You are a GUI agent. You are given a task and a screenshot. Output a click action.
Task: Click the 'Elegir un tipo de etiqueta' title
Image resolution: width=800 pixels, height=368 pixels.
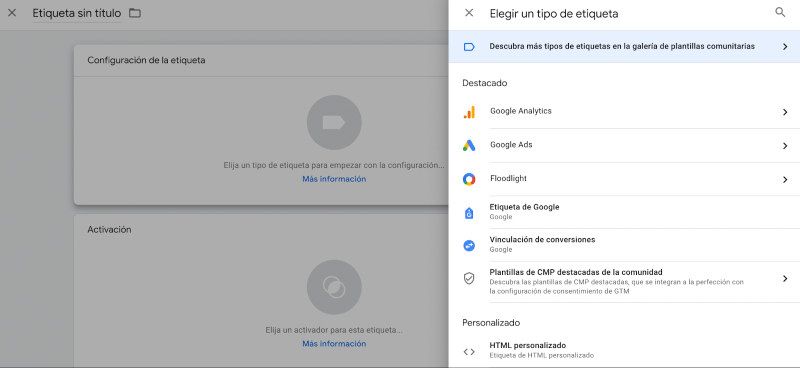[x=554, y=14]
